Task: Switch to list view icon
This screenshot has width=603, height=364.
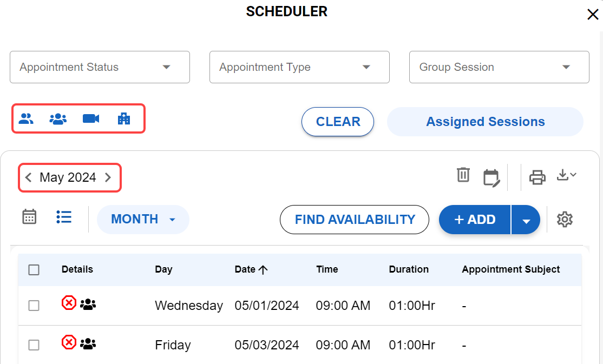Action: tap(64, 217)
